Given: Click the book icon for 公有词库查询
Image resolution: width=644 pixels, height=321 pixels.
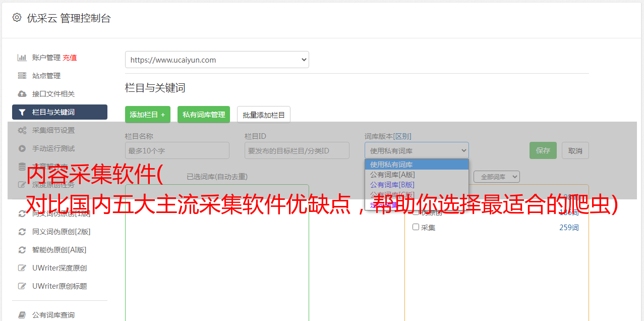Looking at the screenshot, I should pyautogui.click(x=22, y=315).
